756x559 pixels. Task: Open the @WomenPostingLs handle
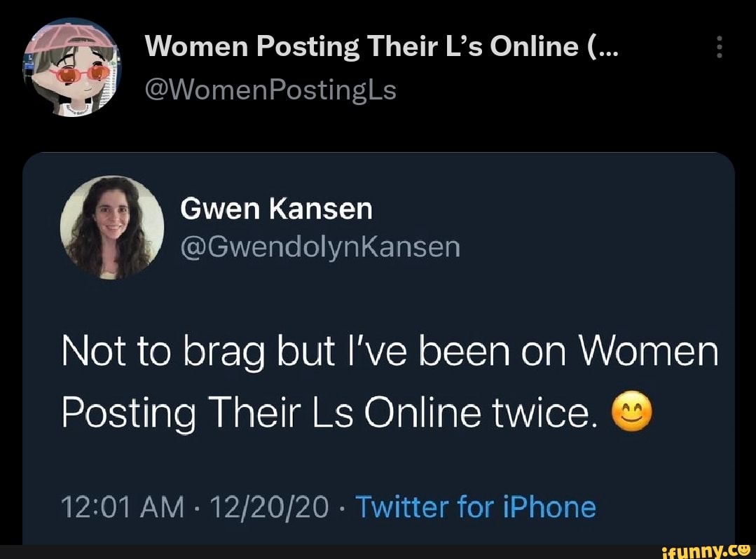click(270, 90)
